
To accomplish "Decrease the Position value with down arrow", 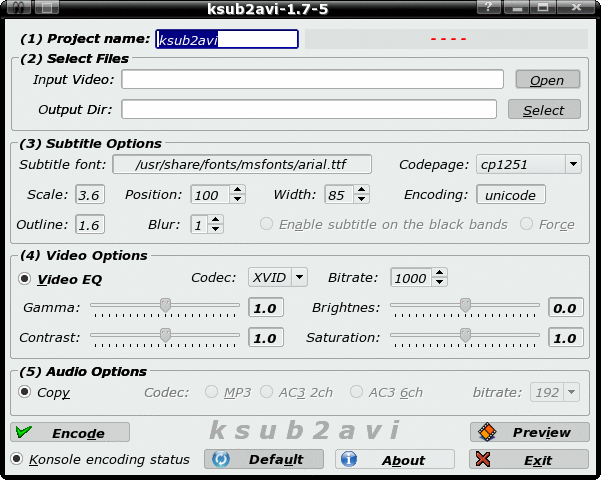I will [x=238, y=199].
